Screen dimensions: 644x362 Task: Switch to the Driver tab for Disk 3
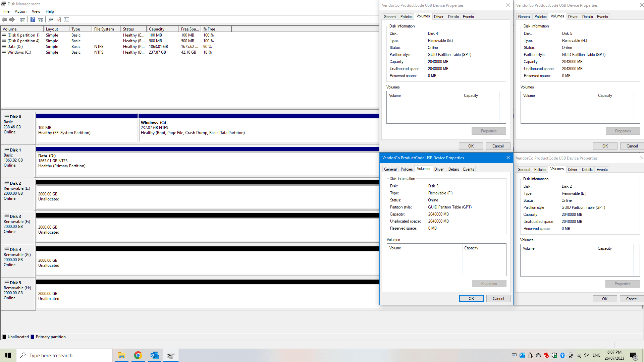point(439,169)
